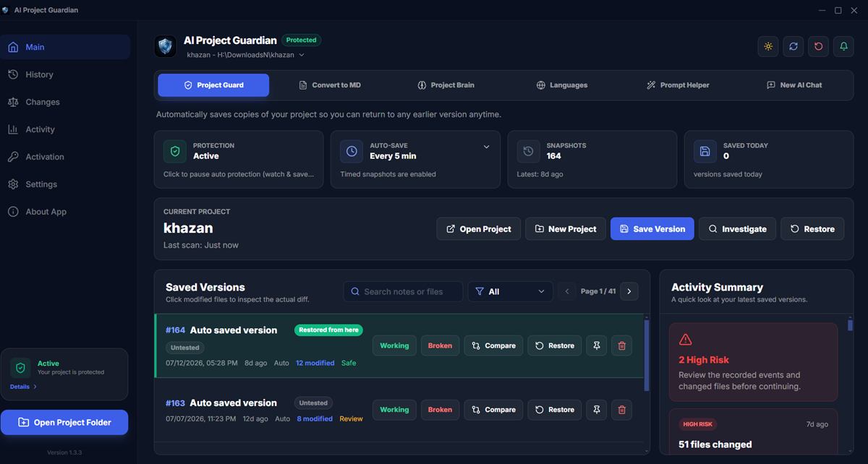Mark version #163 as Broken
Screen dimensions: 868x464
[440, 410]
